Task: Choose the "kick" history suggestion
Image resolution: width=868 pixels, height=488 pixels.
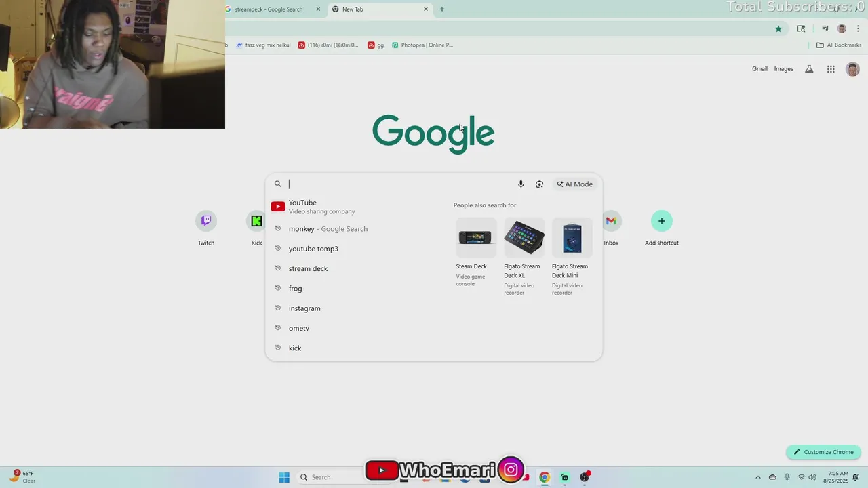Action: tap(353, 348)
